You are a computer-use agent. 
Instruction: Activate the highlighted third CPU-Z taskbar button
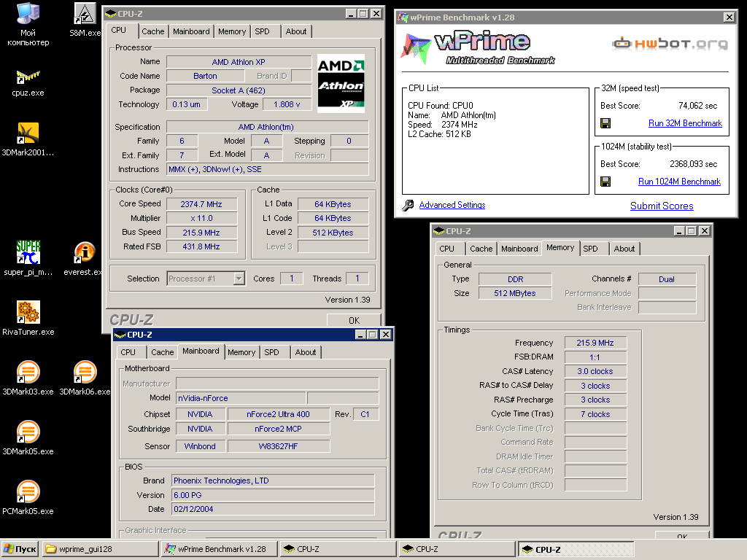coord(576,549)
